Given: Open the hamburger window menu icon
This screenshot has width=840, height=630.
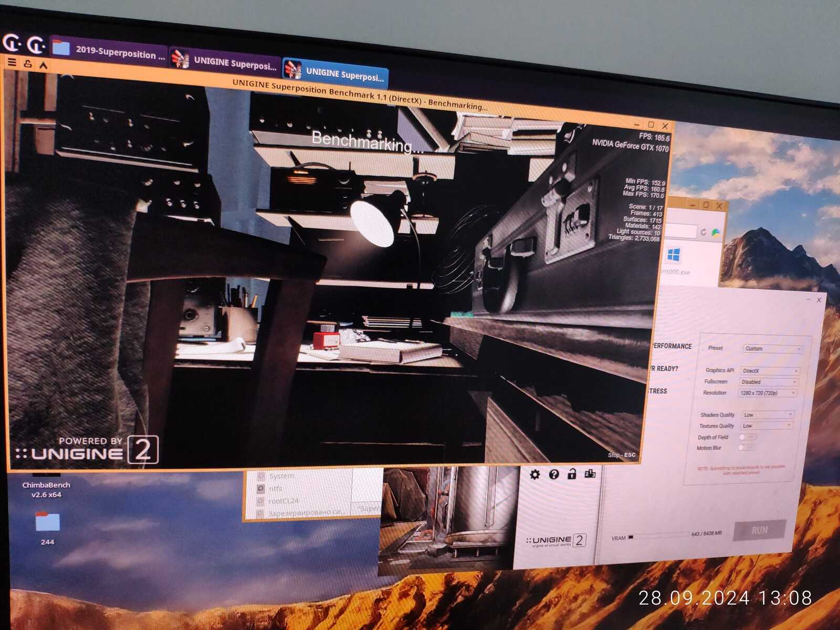Looking at the screenshot, I should (12, 62).
